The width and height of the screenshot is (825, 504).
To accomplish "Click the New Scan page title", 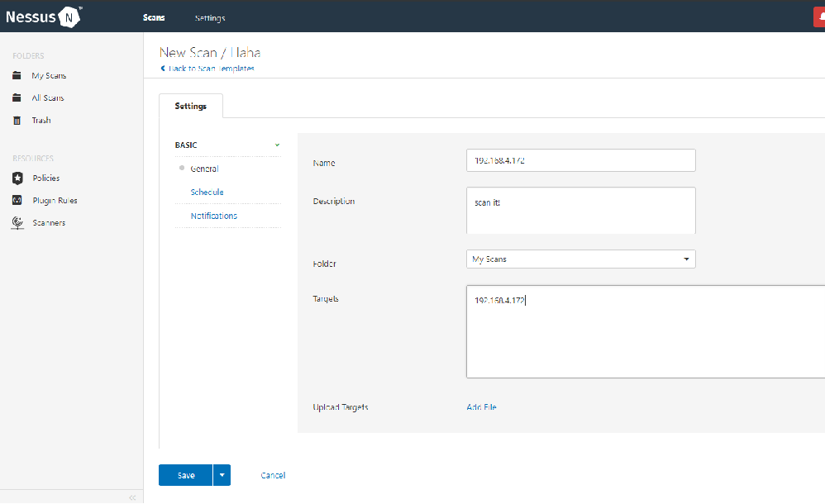I will point(210,53).
